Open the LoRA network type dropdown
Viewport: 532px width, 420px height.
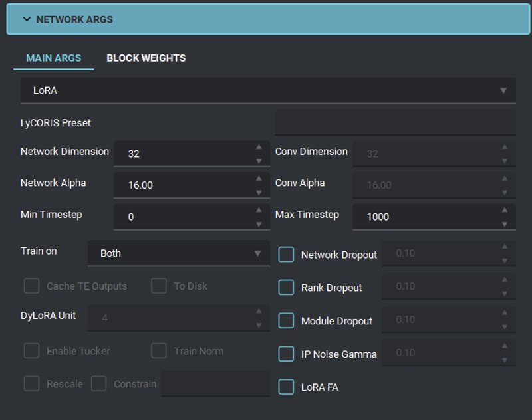[x=269, y=90]
